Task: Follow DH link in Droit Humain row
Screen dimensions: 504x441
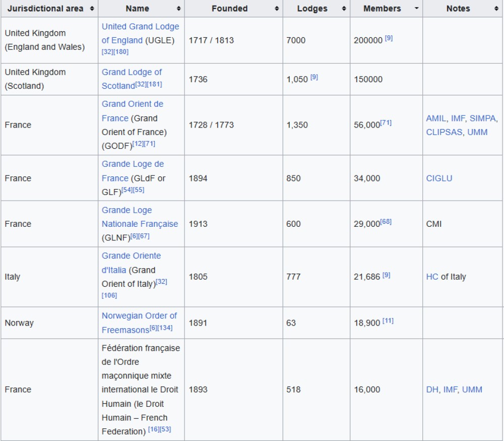Action: 432,390
